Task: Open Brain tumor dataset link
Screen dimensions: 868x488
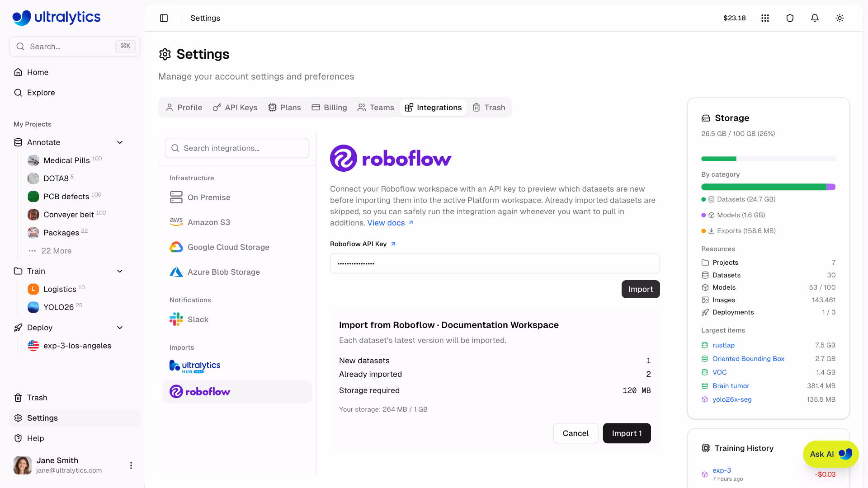Action: 731,386
